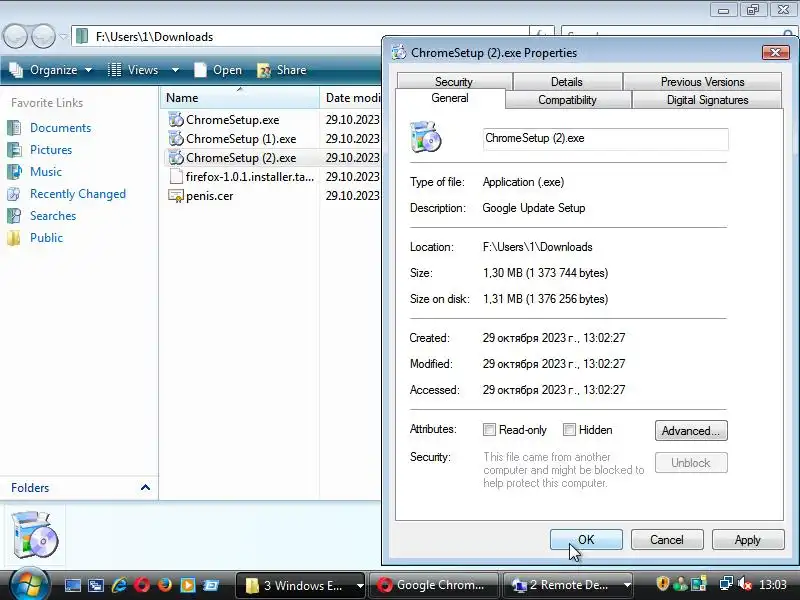The height and width of the screenshot is (600, 800).
Task: Select the General tab
Action: click(x=450, y=98)
